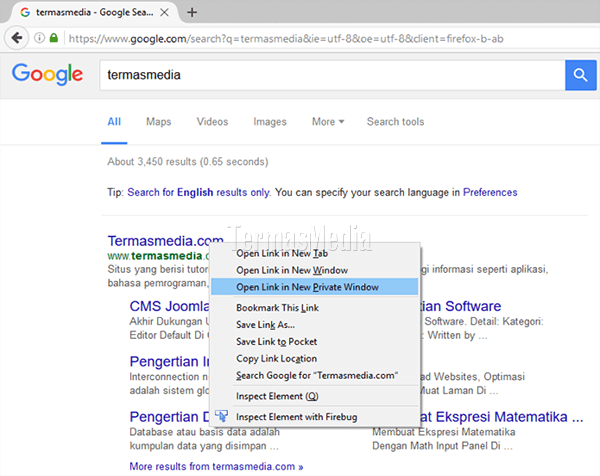Open Search tools options
Screen dimensions: 600x476
(x=395, y=122)
